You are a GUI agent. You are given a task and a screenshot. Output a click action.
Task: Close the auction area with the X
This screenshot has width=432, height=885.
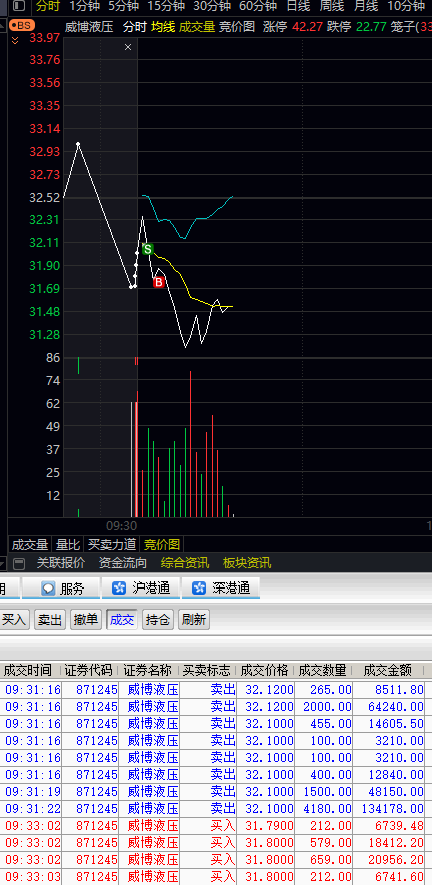(x=128, y=47)
